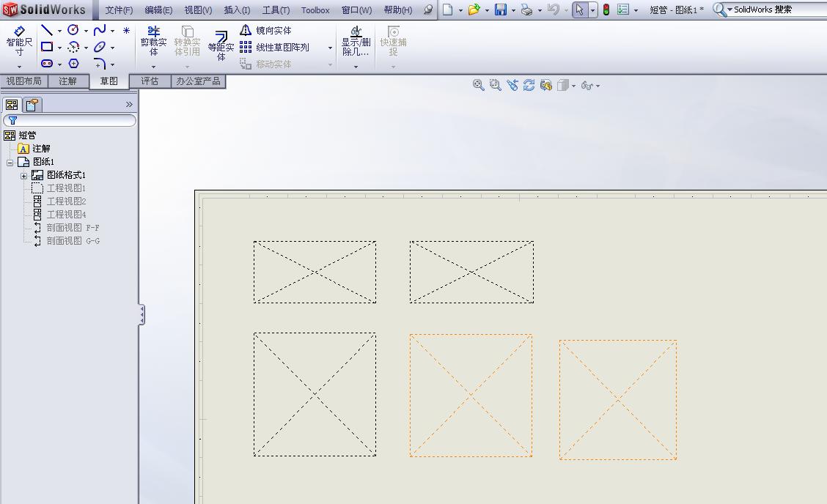The width and height of the screenshot is (827, 504).
Task: Expand the 图纸格式1 tree node
Action: pyautogui.click(x=23, y=176)
